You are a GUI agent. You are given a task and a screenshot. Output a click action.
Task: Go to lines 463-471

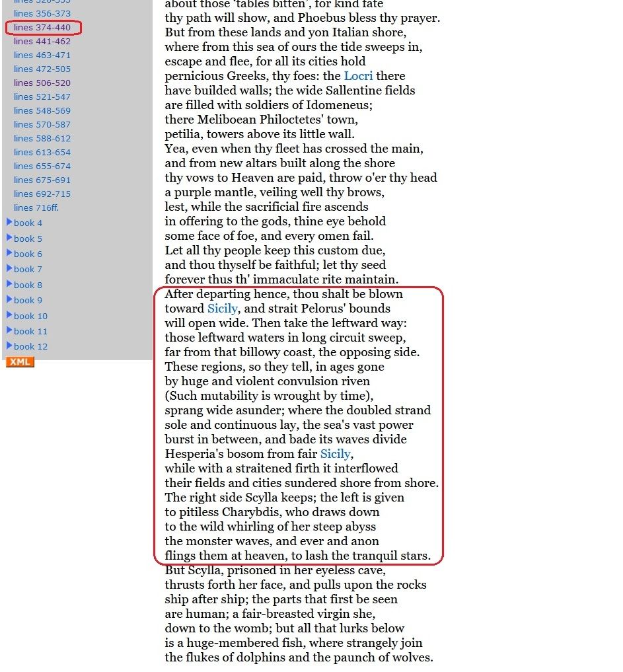tap(42, 56)
